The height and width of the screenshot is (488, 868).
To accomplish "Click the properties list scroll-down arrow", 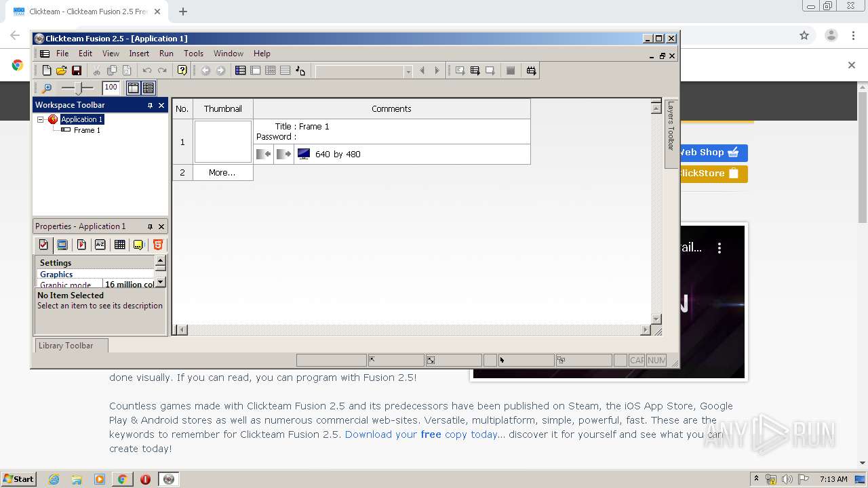I will click(x=161, y=282).
